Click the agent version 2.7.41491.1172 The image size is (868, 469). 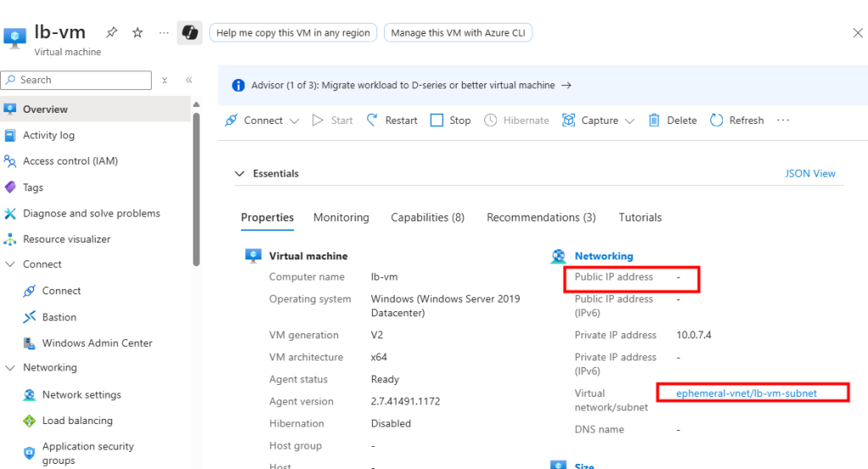coord(405,401)
